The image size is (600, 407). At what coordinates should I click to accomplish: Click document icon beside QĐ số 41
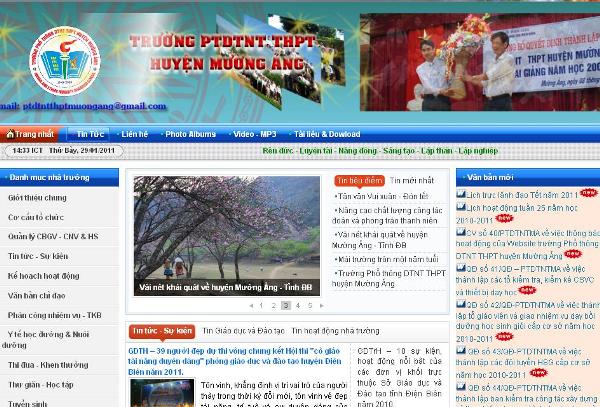(x=461, y=268)
